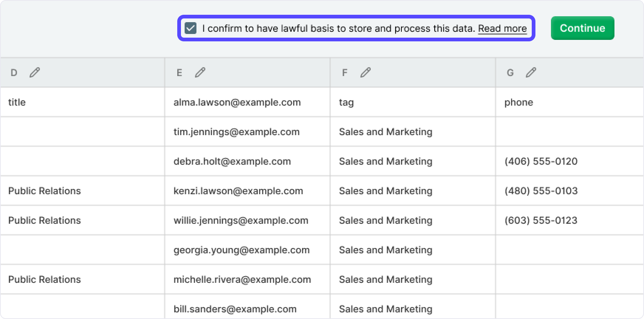Image resolution: width=644 pixels, height=319 pixels.
Task: Click the pencil edit icon for column G
Action: point(531,72)
